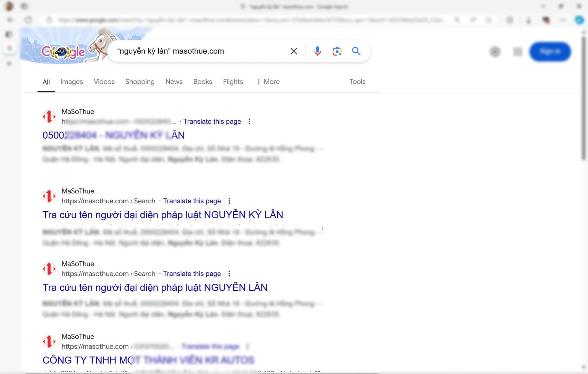
Task: Select the News tab
Action: [174, 82]
